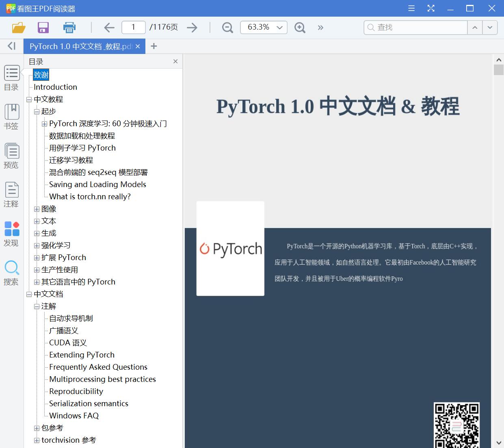The image size is (504, 448).
Task: Zoom in using the magnifier plus icon
Action: coord(300,27)
